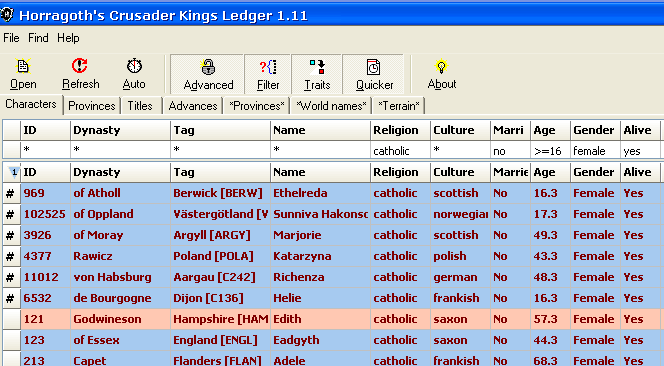Select the age cell 57.3

(551, 319)
